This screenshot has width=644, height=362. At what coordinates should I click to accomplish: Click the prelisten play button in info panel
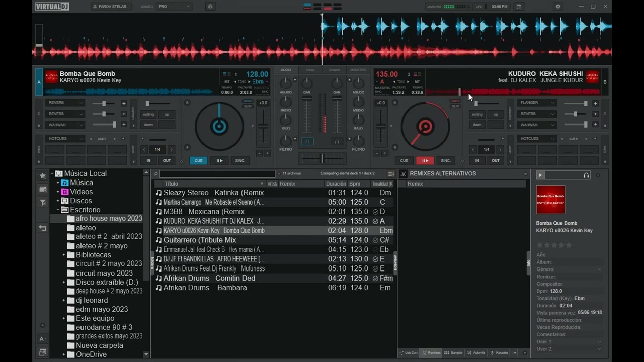tap(540, 175)
